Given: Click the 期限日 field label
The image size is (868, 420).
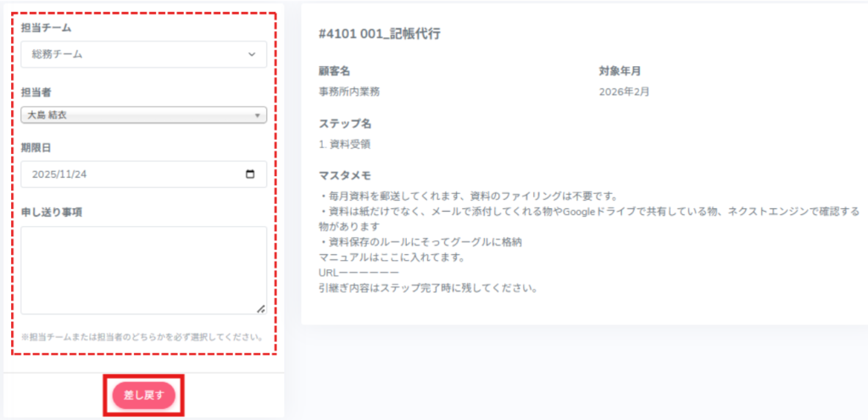Looking at the screenshot, I should point(36,147).
